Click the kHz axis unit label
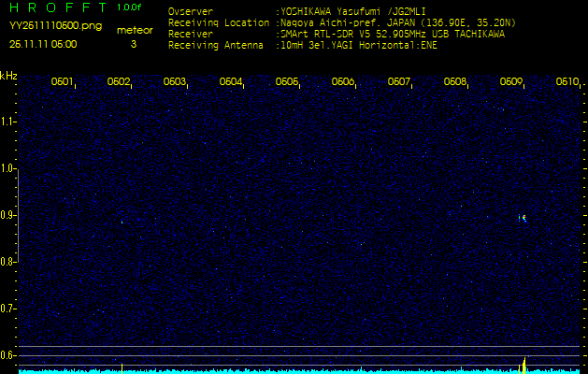The width and height of the screenshot is (588, 374). 8,76
